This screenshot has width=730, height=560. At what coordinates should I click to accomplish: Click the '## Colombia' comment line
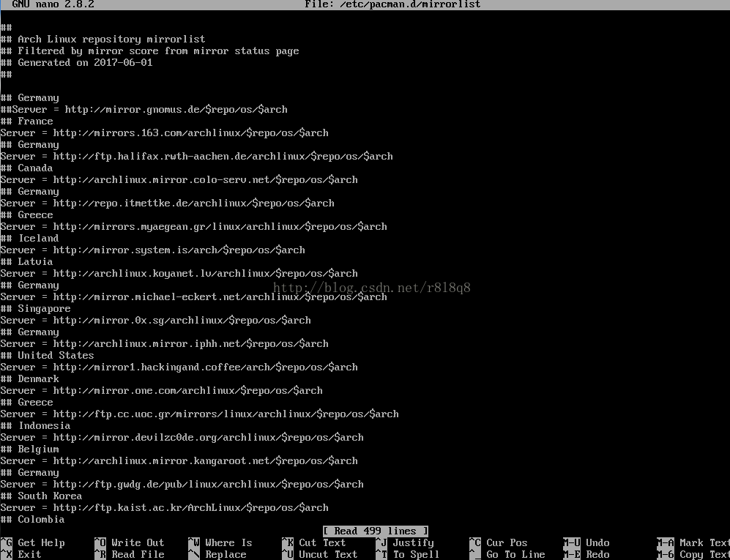(x=32, y=520)
